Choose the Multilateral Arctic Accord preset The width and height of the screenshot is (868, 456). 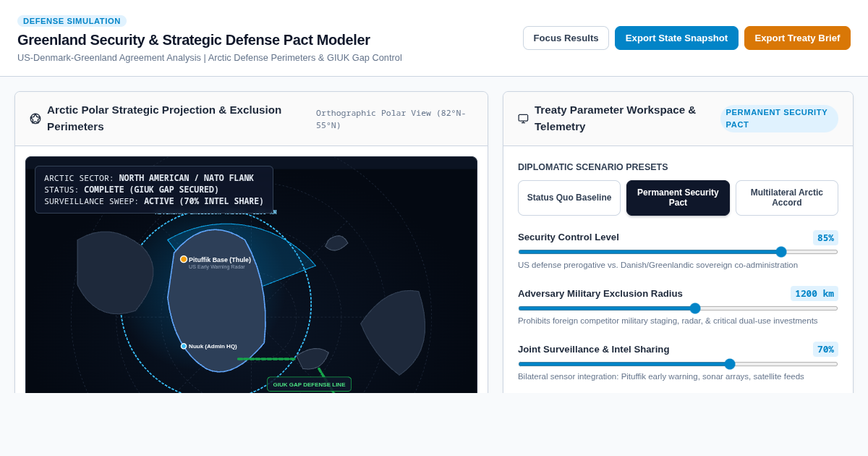[x=787, y=198]
